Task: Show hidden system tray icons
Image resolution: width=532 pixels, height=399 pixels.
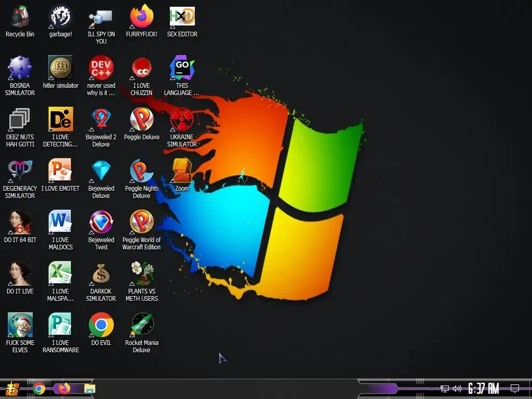Action: pos(432,389)
